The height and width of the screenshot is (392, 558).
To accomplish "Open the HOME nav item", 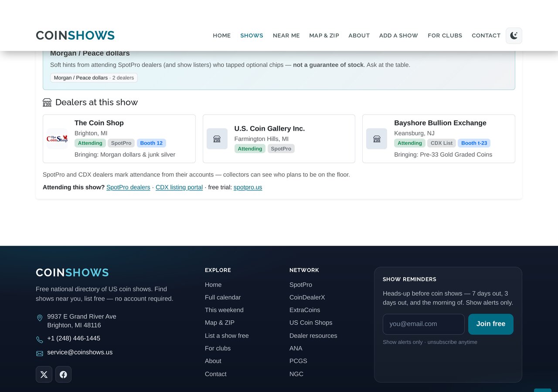I will 222,36.
